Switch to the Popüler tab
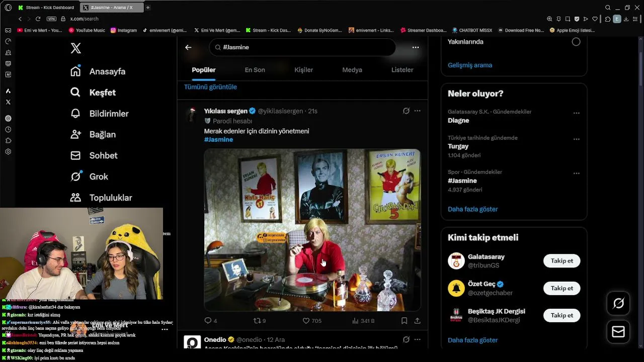644x362 pixels. [x=204, y=70]
